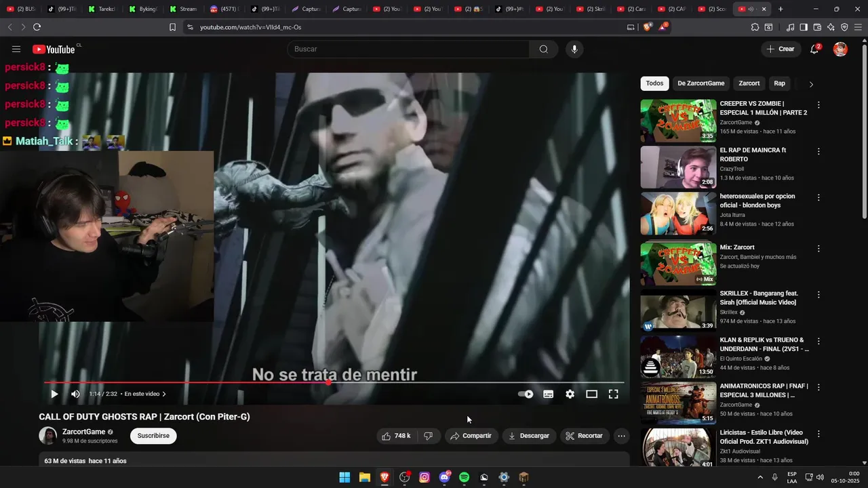Like the video with 748 k

coord(397,436)
